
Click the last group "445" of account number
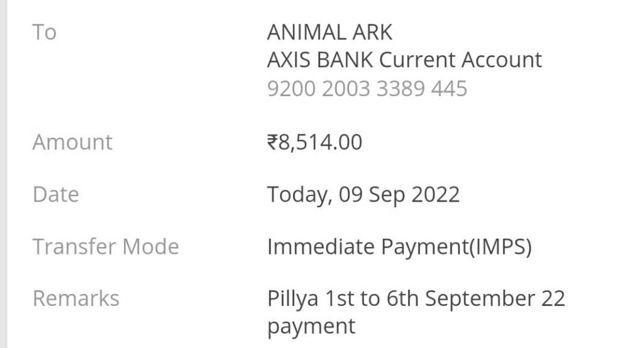pos(450,89)
